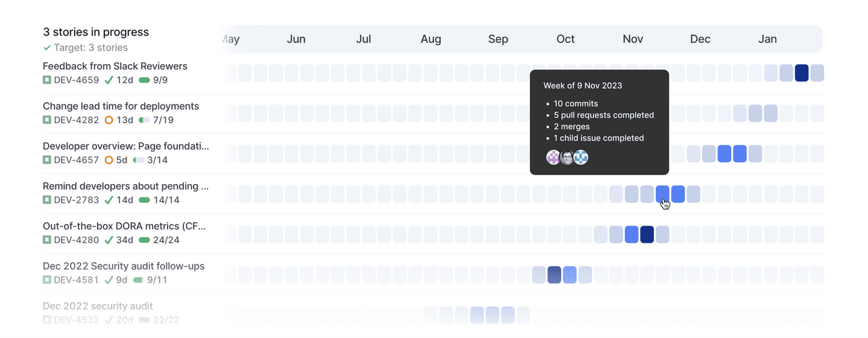Click the orange status circle next to 13d
Screen dimensions: 868x338
(109, 120)
